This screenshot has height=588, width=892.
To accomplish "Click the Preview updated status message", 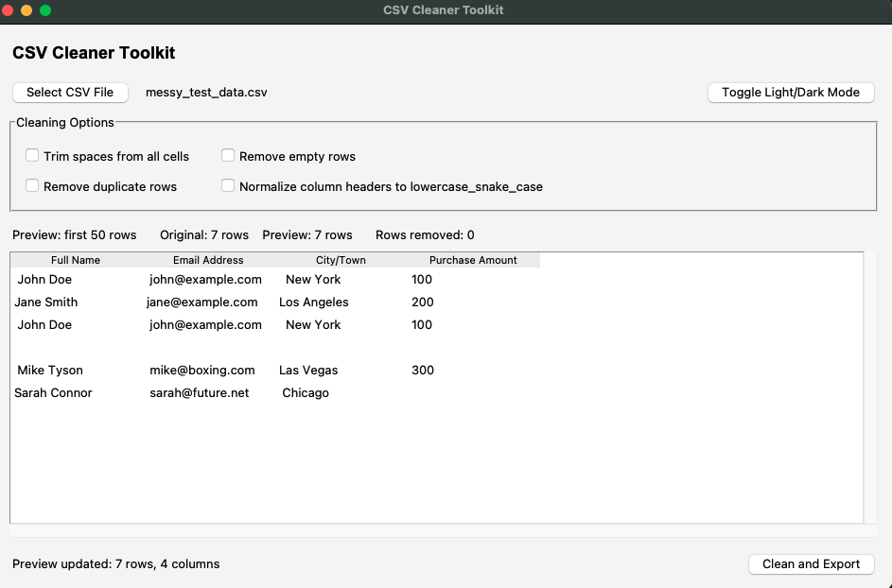I will pyautogui.click(x=116, y=564).
